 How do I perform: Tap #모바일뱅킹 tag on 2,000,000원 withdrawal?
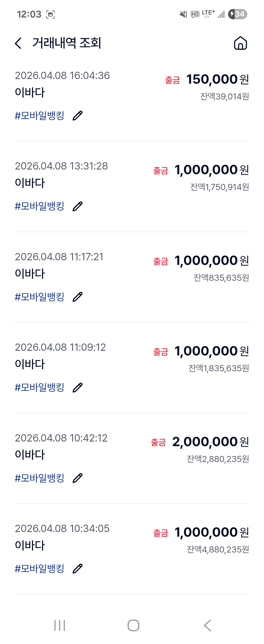(40, 478)
